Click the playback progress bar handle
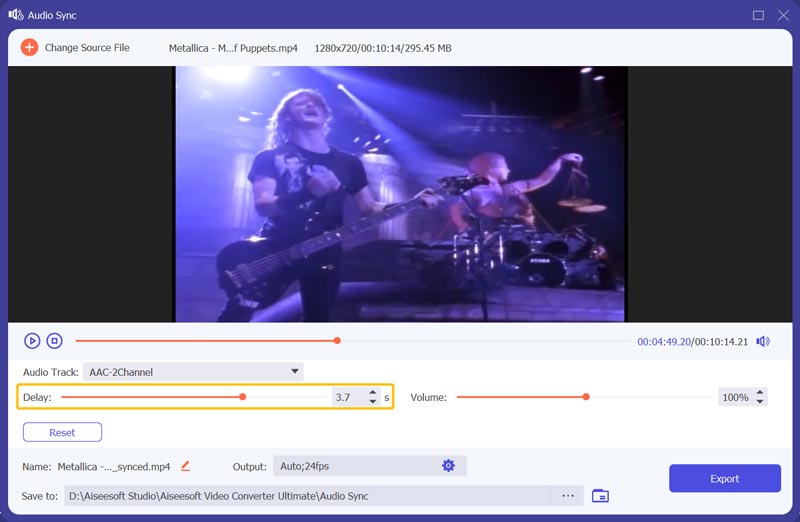The height and width of the screenshot is (522, 800). (x=337, y=341)
